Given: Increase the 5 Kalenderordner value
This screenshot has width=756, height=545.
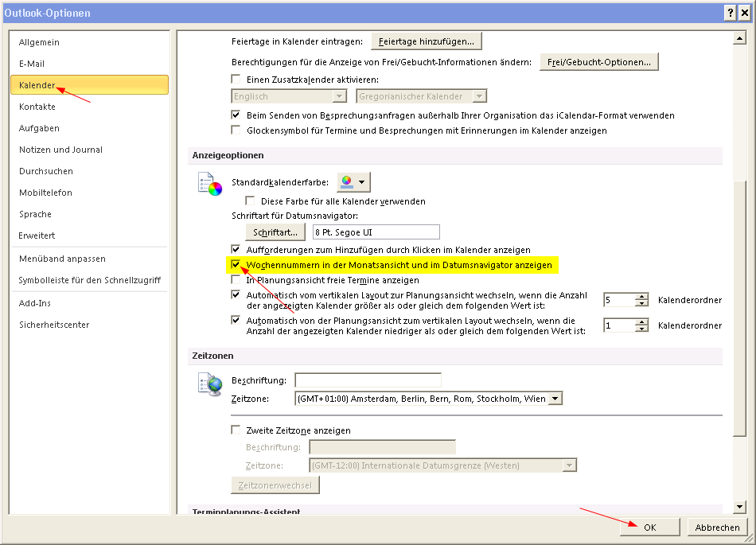Looking at the screenshot, I should pyautogui.click(x=641, y=297).
